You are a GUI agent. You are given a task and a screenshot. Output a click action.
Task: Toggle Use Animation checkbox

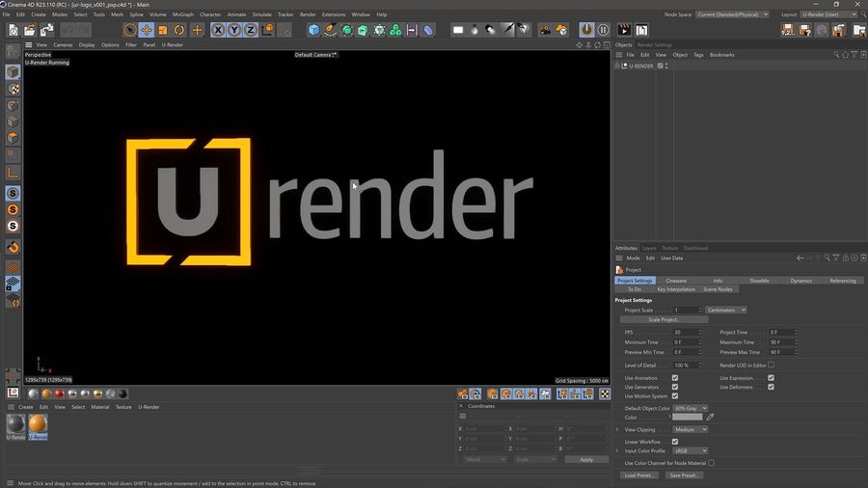pyautogui.click(x=675, y=378)
